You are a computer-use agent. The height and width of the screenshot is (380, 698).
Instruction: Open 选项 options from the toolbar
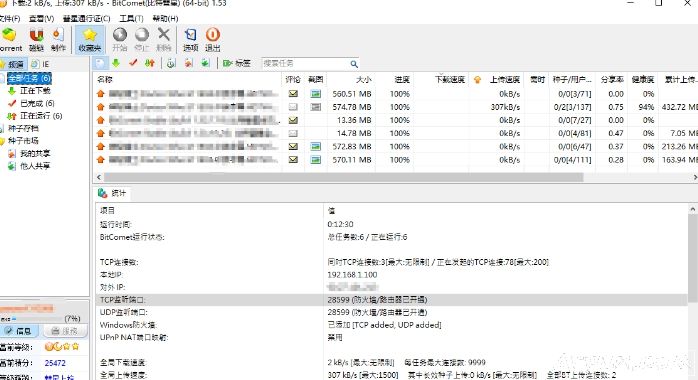pyautogui.click(x=191, y=40)
